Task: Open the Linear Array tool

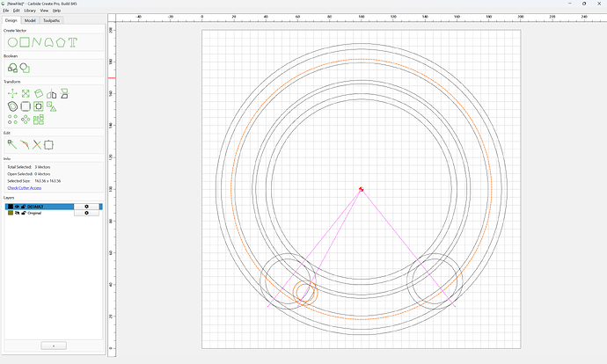Action: [13, 120]
